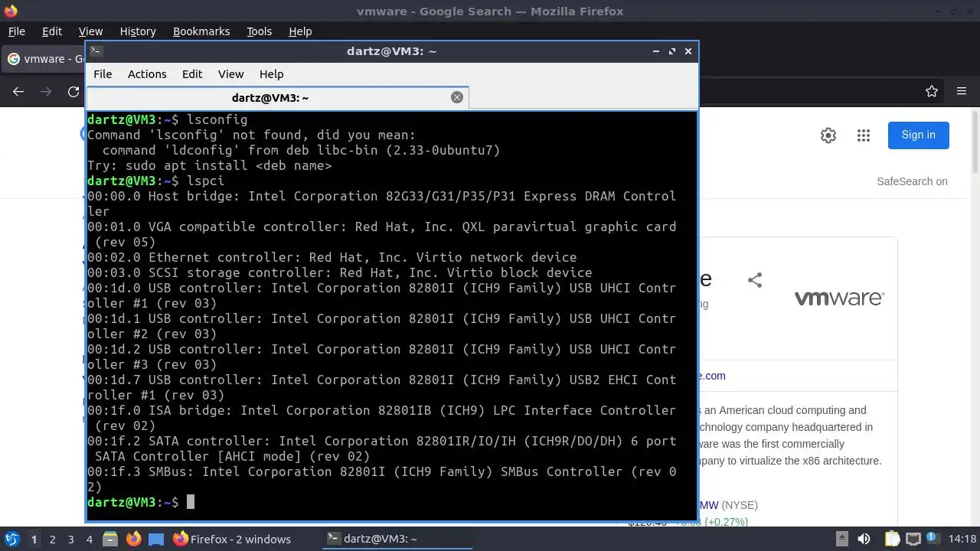The width and height of the screenshot is (980, 551).
Task: Click the clock showing 14:18
Action: [962, 539]
